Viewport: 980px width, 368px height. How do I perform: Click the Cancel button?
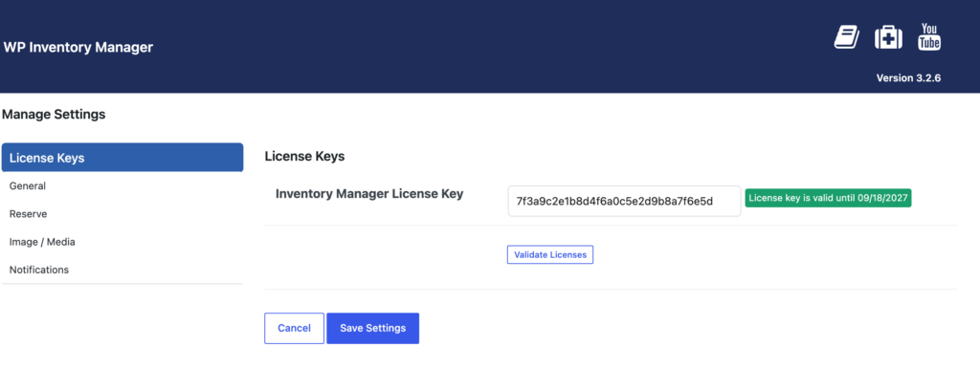click(x=295, y=328)
